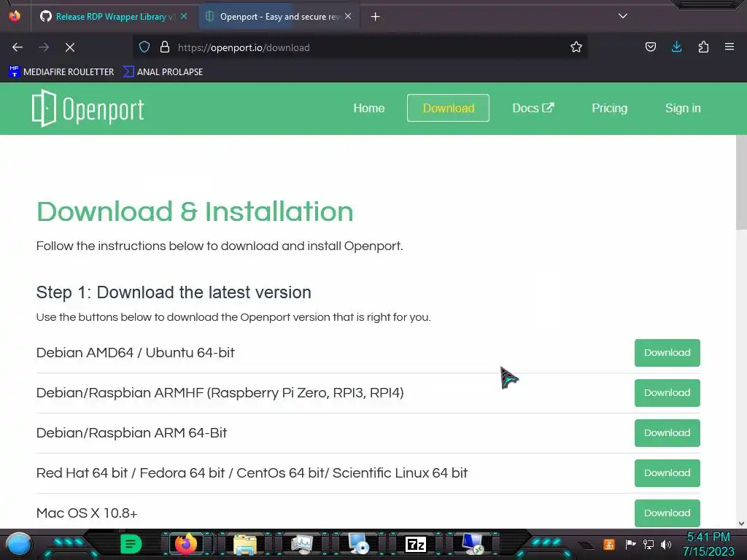The height and width of the screenshot is (560, 747).
Task: Open the green notes app in taskbar
Action: (131, 544)
